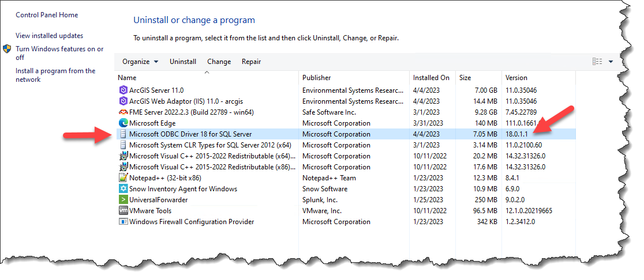Click the Windows Firewall Configuration Provider icon
This screenshot has height=280, width=644.
click(x=123, y=222)
